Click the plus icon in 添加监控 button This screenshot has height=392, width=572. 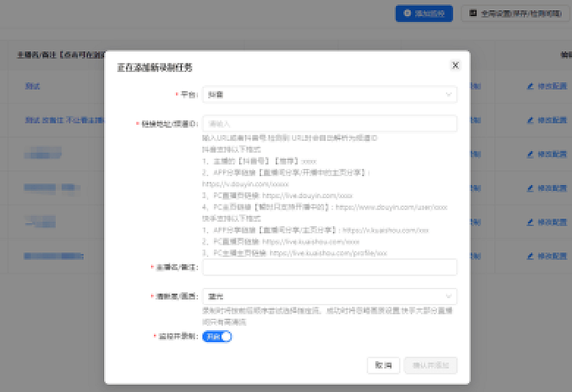pos(407,13)
